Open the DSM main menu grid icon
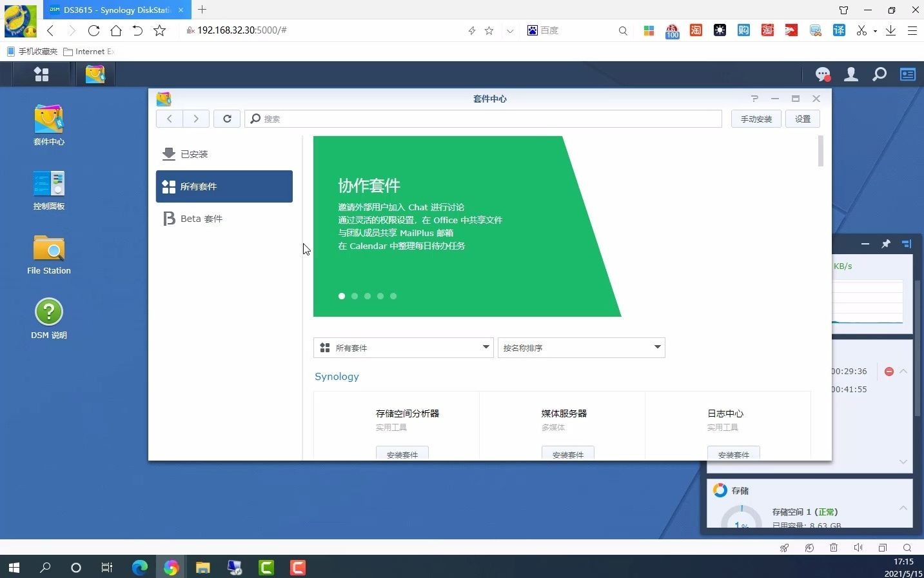Screen dimensions: 924x578 click(41, 74)
